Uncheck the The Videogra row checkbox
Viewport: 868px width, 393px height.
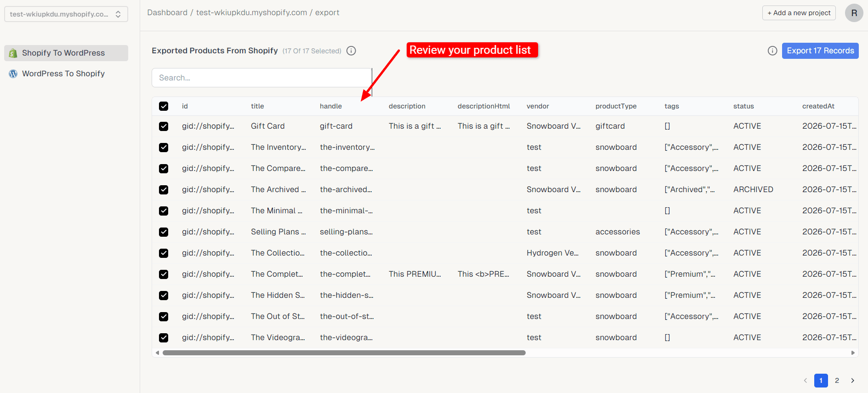tap(164, 338)
